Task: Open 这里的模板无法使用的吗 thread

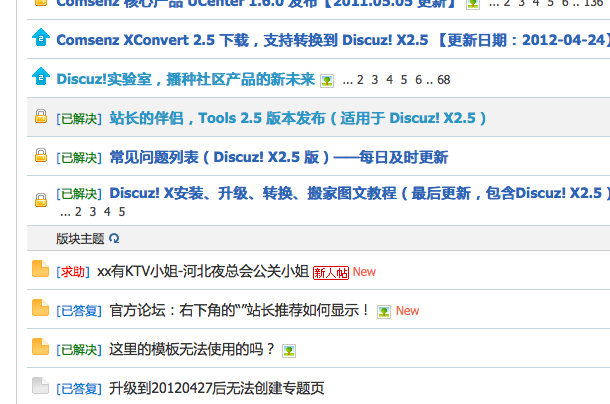Action: pos(192,349)
